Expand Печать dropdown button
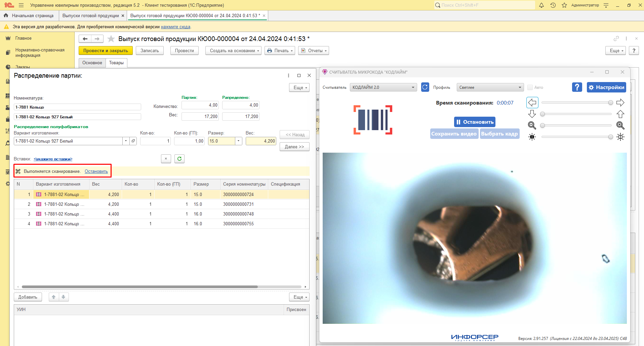Screen dimensions: 644x346 280,50
